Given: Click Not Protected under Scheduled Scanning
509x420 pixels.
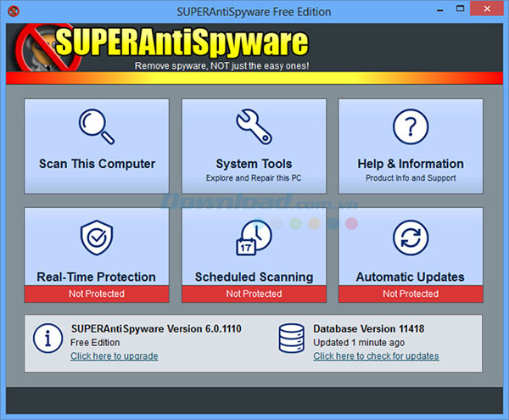Looking at the screenshot, I should click(254, 294).
